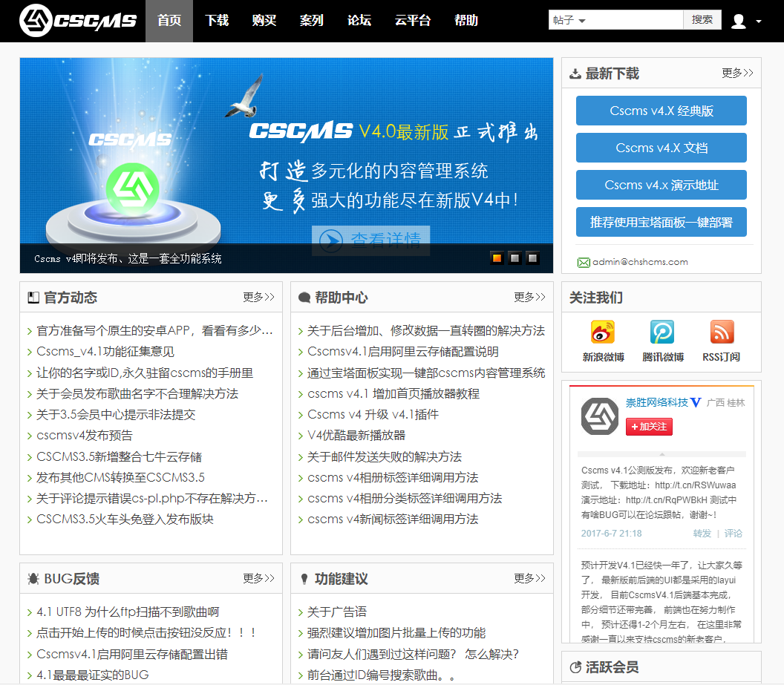Open the 腾讯微博 icon
Image resolution: width=784 pixels, height=685 pixels.
click(662, 332)
